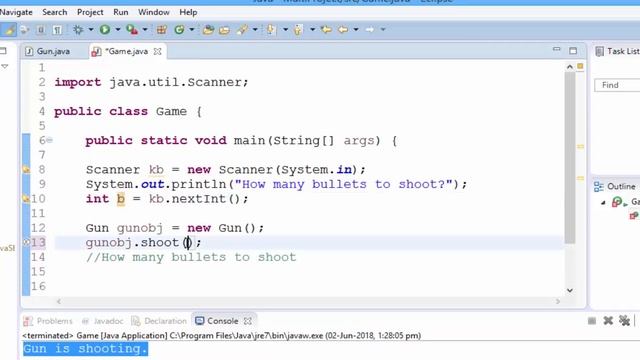Open the Javadoc tab
The image size is (640, 360).
[x=102, y=321]
